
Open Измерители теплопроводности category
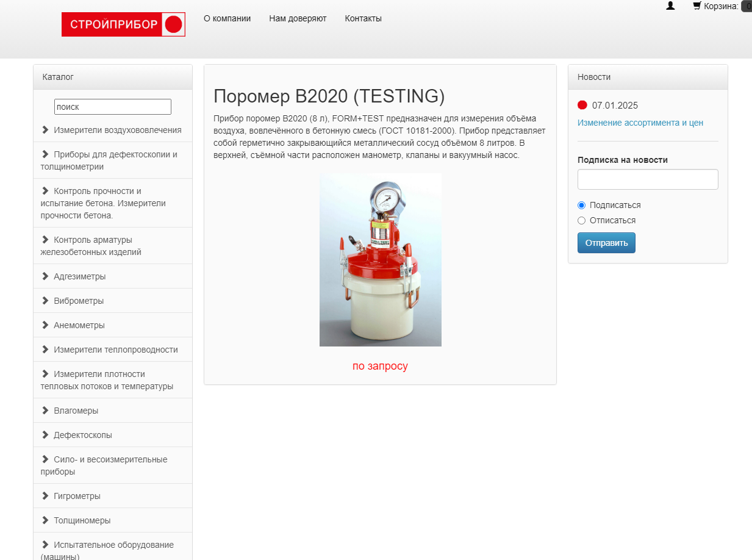tap(116, 350)
